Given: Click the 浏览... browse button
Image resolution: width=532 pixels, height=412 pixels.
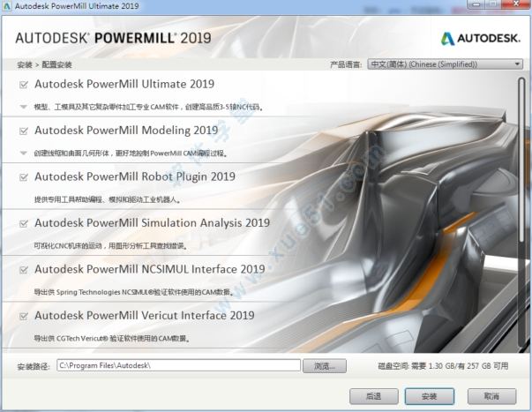Looking at the screenshot, I should [325, 366].
